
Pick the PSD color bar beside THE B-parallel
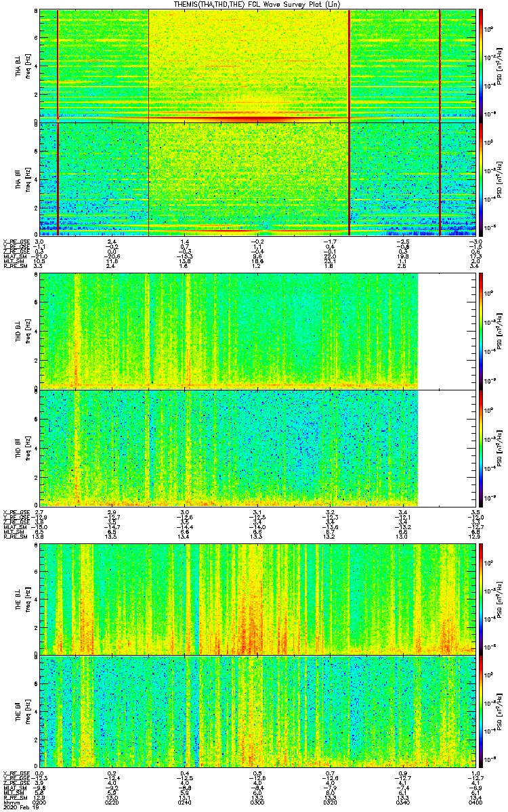click(x=482, y=711)
